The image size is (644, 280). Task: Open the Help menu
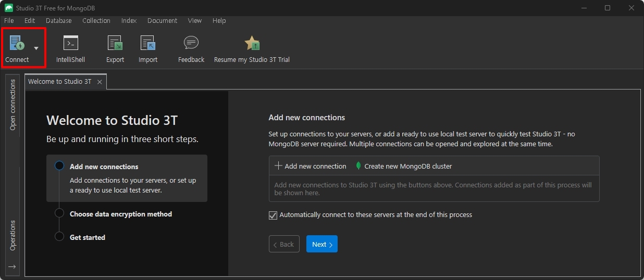(x=219, y=21)
